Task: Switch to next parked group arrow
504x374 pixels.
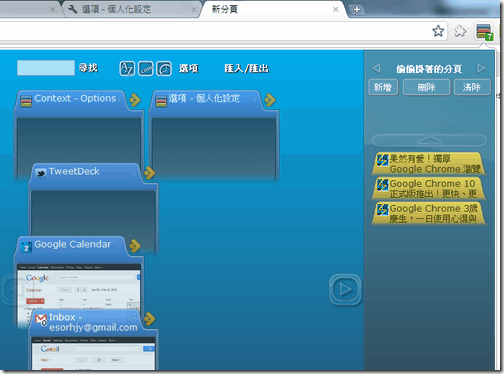Action: pyautogui.click(x=481, y=68)
